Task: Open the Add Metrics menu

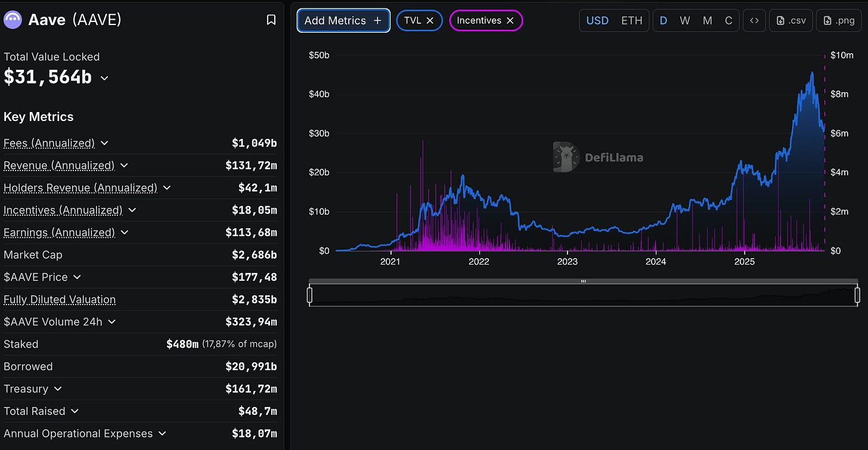Action: point(343,20)
